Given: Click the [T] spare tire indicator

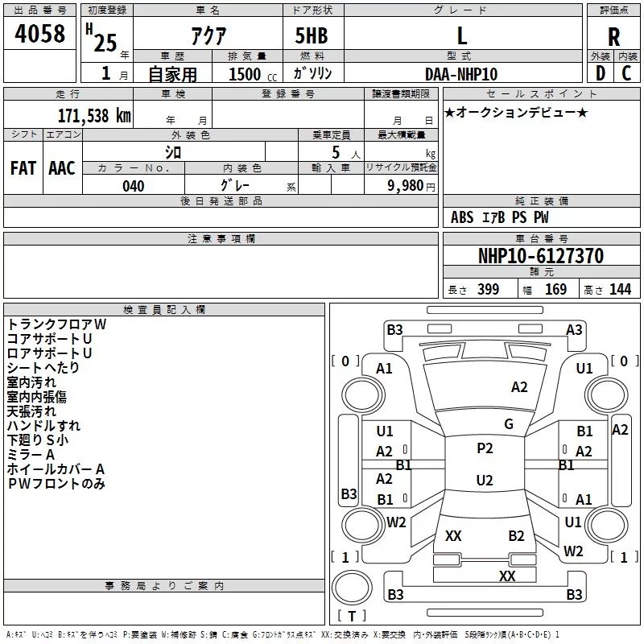Looking at the screenshot, I should pyautogui.click(x=351, y=617).
